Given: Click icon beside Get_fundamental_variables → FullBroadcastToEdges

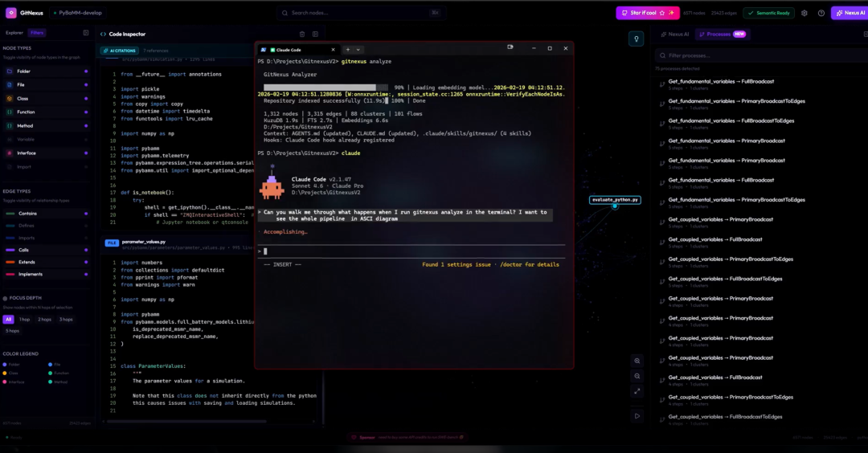Looking at the screenshot, I should tap(662, 124).
